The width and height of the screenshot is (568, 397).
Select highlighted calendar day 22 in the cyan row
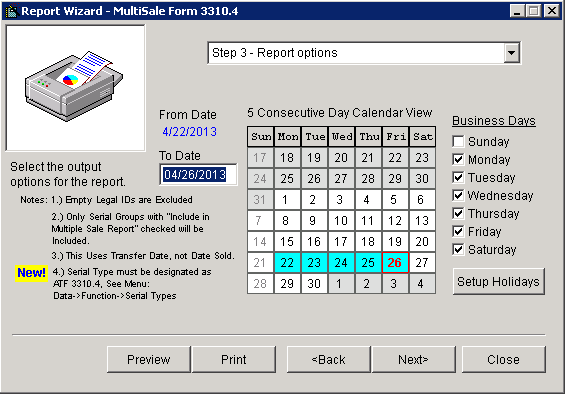tap(287, 263)
